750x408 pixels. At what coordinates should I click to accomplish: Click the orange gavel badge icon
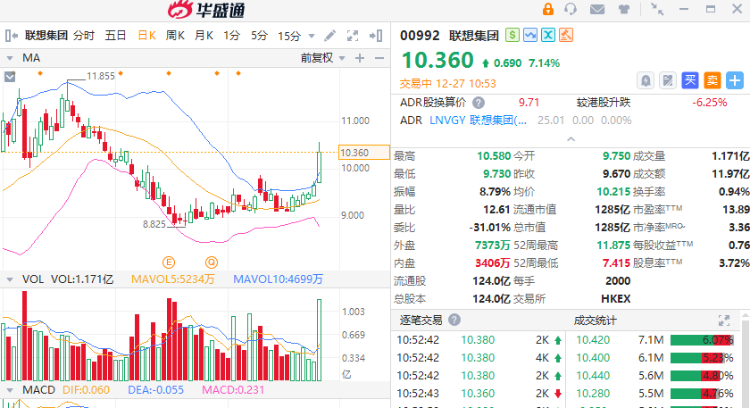[x=566, y=35]
